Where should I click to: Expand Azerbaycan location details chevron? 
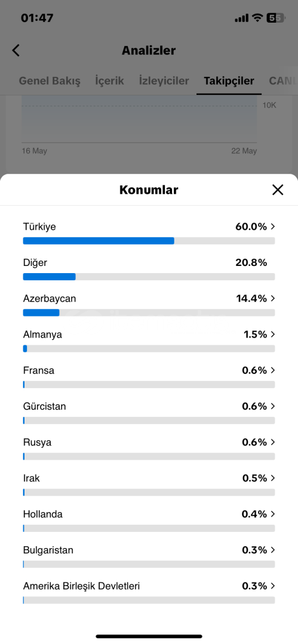pos(272,298)
